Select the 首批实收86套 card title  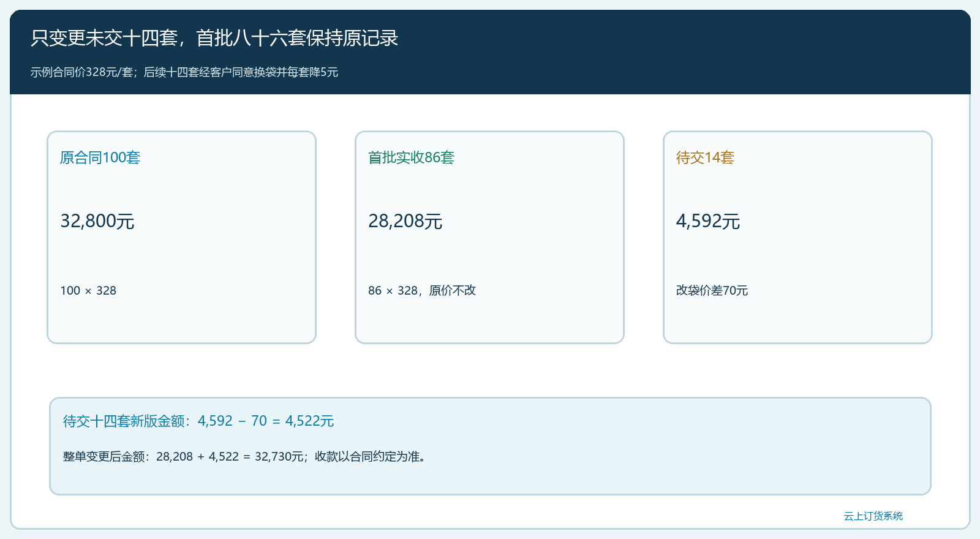tap(411, 157)
